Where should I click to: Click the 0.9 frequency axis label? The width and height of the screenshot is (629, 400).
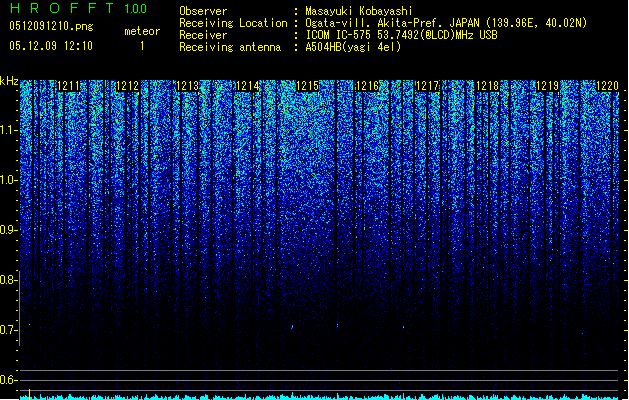point(8,230)
